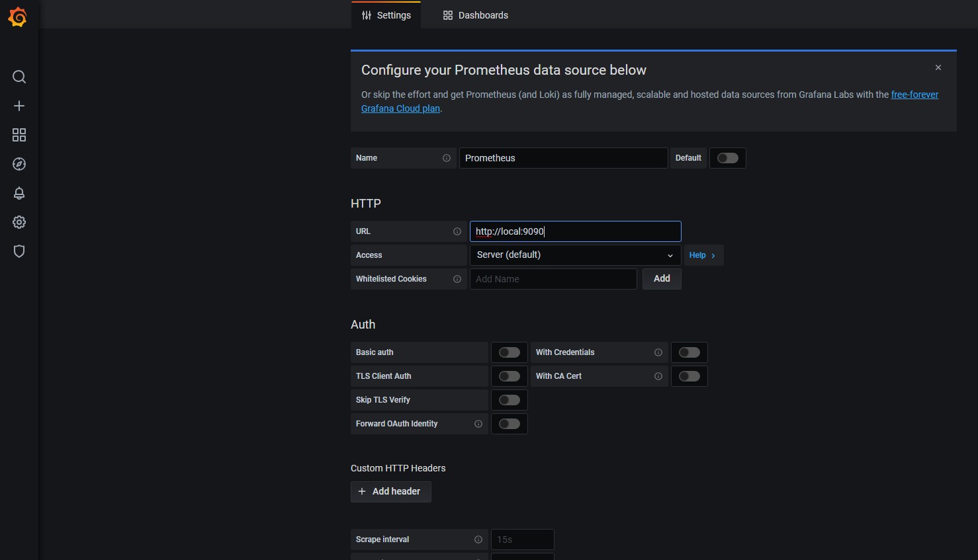Viewport: 978px width, 560px height.
Task: Select the Settings tab
Action: click(386, 15)
